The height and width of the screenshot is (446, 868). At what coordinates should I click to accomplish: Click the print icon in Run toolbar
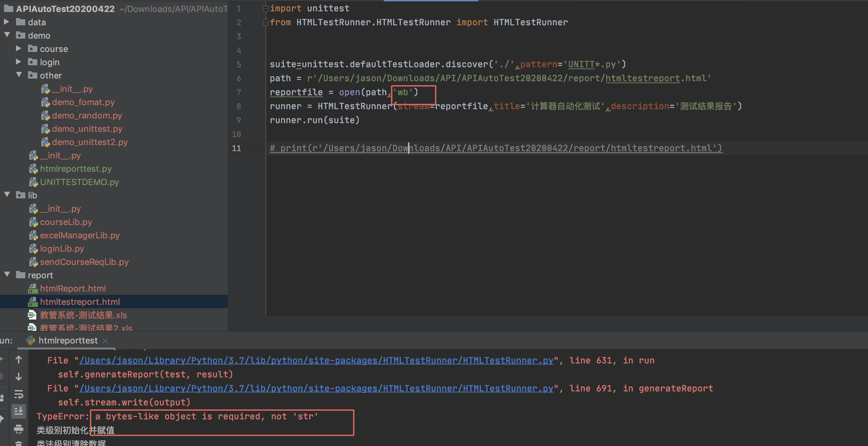[x=19, y=429]
